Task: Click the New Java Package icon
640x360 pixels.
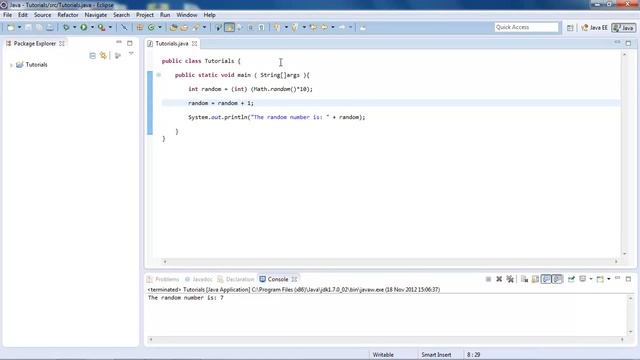Action: pos(140,27)
